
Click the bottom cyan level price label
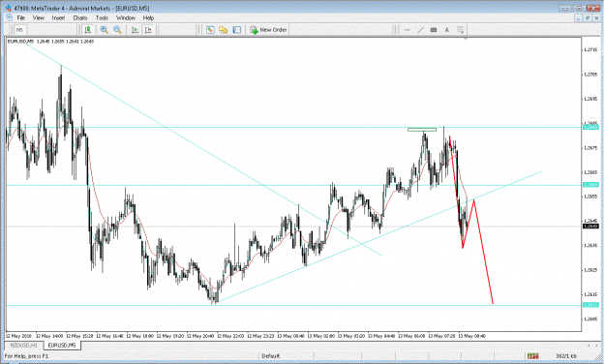click(590, 305)
